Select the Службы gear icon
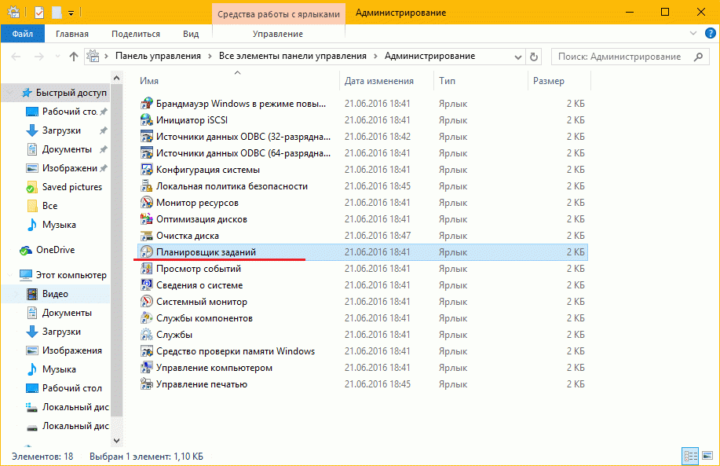720x466 pixels. tap(147, 335)
